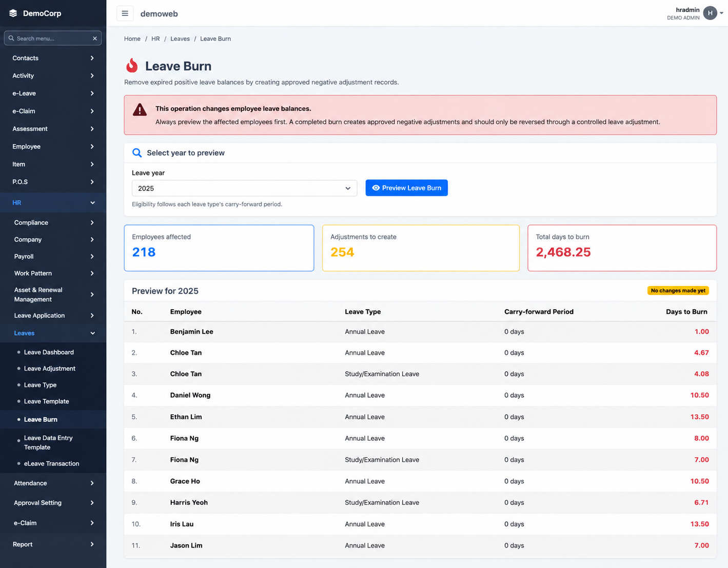Image resolution: width=728 pixels, height=568 pixels.
Task: Click the Leave Type column header
Action: coord(363,312)
